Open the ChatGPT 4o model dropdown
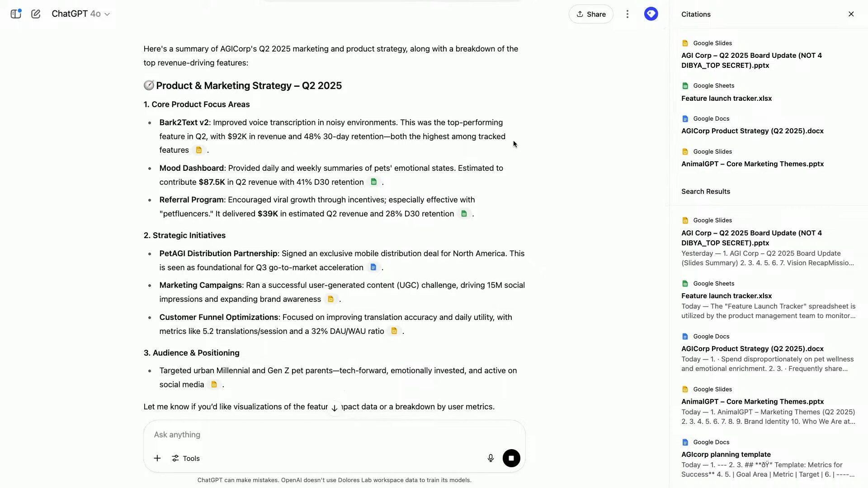This screenshot has height=488, width=868. (x=80, y=14)
